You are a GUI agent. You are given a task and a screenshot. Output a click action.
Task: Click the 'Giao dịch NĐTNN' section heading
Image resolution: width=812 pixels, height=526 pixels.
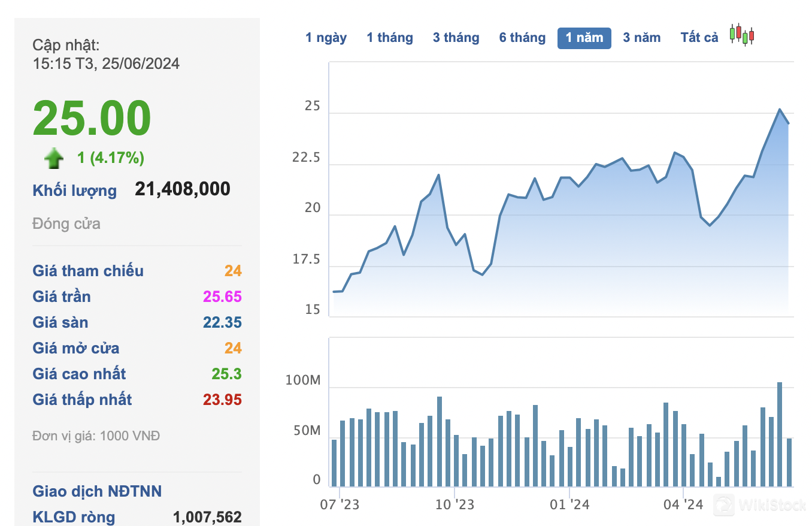coord(97,491)
